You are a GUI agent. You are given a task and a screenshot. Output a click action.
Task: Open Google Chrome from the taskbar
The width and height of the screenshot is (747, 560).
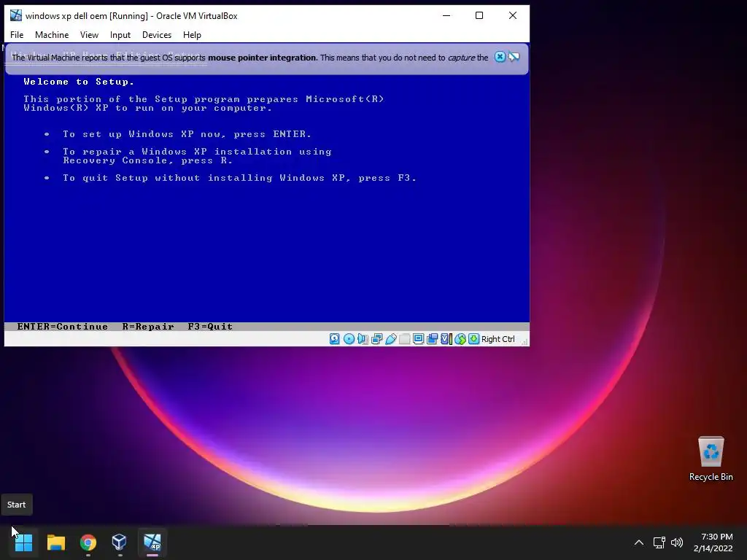point(88,542)
